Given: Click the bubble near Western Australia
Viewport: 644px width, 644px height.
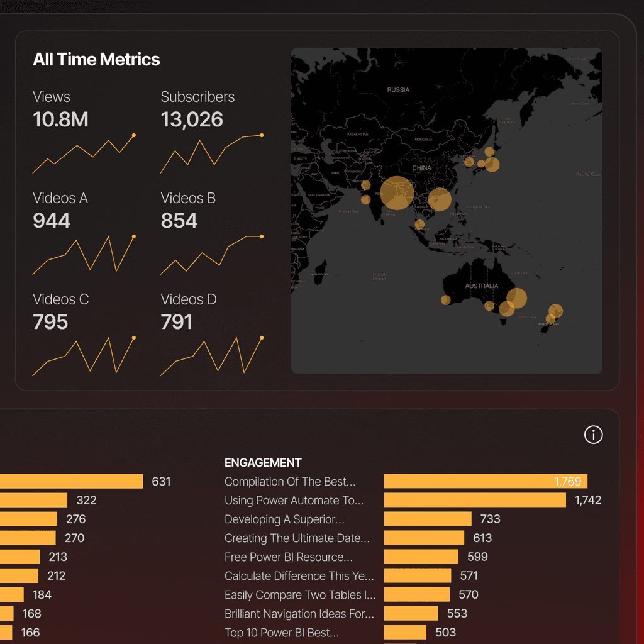Looking at the screenshot, I should coord(445,300).
